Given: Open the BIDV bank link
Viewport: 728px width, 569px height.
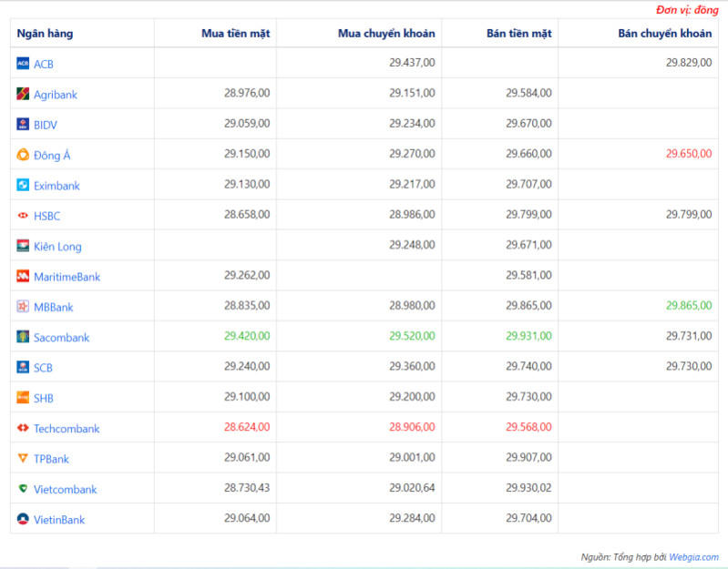Looking at the screenshot, I should pos(46,125).
